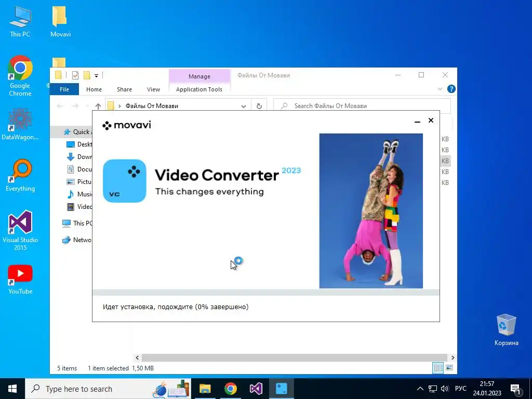Screen dimensions: 532x399
Task: Select Quick access in navigation pane
Action: pos(71,131)
